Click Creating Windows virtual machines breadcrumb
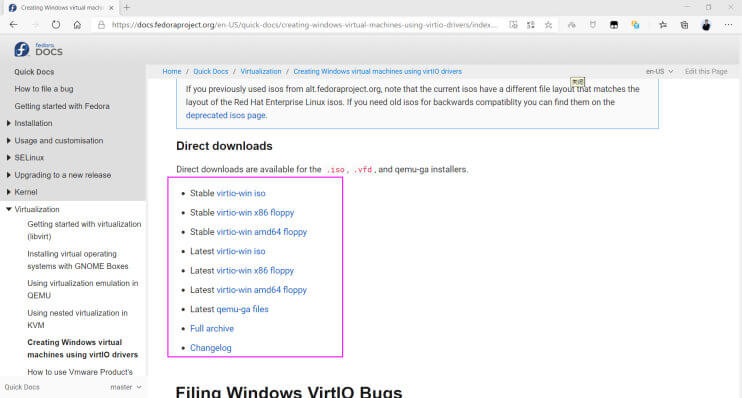 [378, 71]
